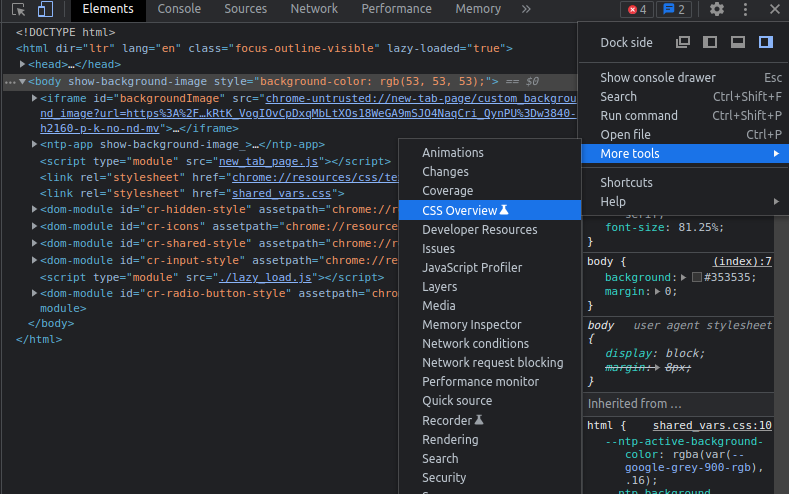This screenshot has width=789, height=494.
Task: Open Animations tool
Action: tap(490, 152)
